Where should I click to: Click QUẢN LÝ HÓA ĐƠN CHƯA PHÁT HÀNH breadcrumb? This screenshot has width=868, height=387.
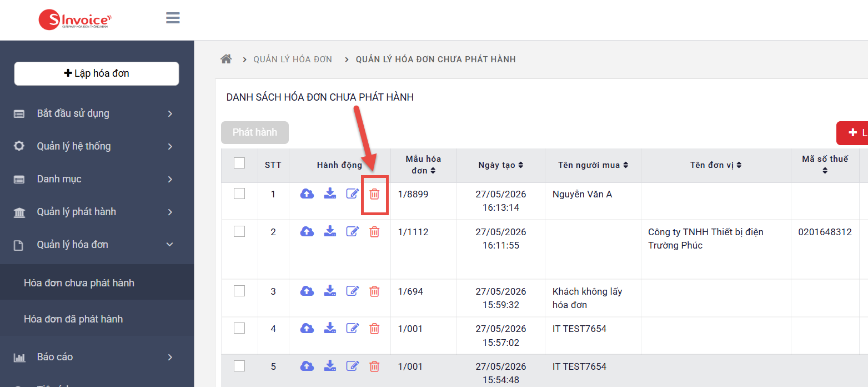(436, 59)
